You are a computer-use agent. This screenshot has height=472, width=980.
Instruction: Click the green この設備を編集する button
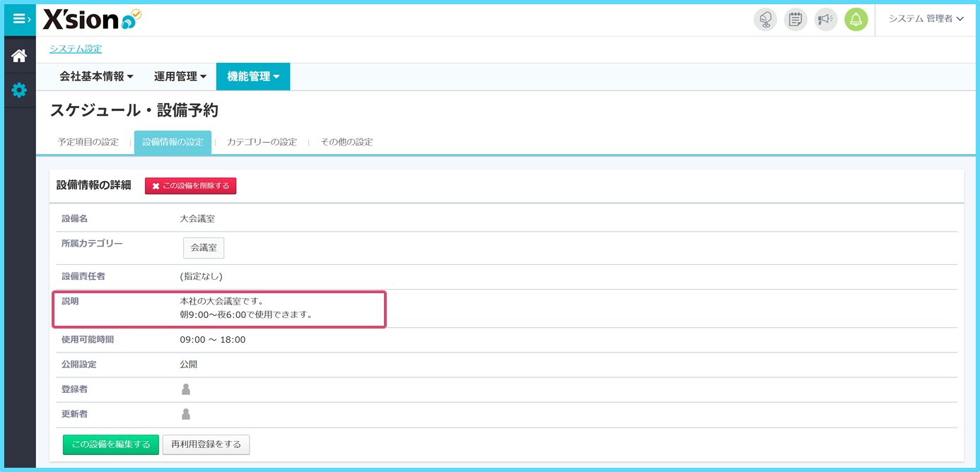point(111,444)
